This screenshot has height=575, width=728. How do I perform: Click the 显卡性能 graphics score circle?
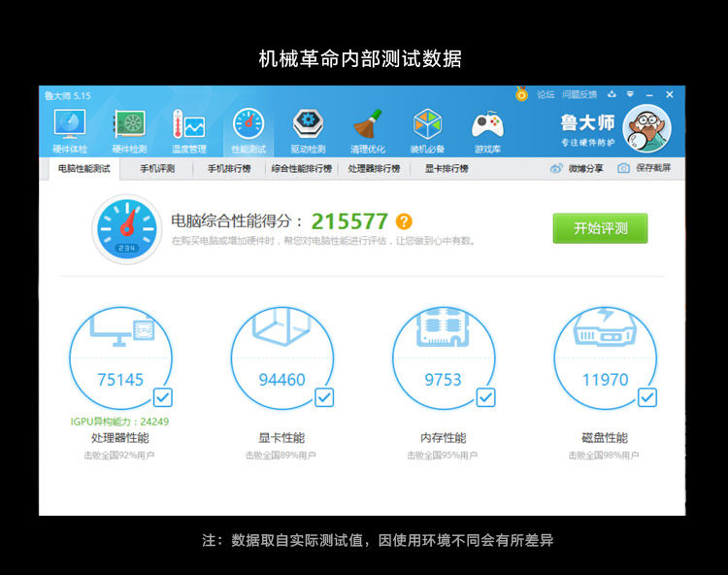(282, 358)
